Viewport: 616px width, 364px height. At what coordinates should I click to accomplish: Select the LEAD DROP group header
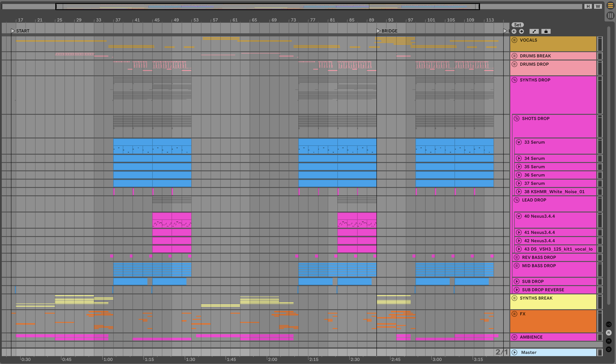(x=534, y=200)
